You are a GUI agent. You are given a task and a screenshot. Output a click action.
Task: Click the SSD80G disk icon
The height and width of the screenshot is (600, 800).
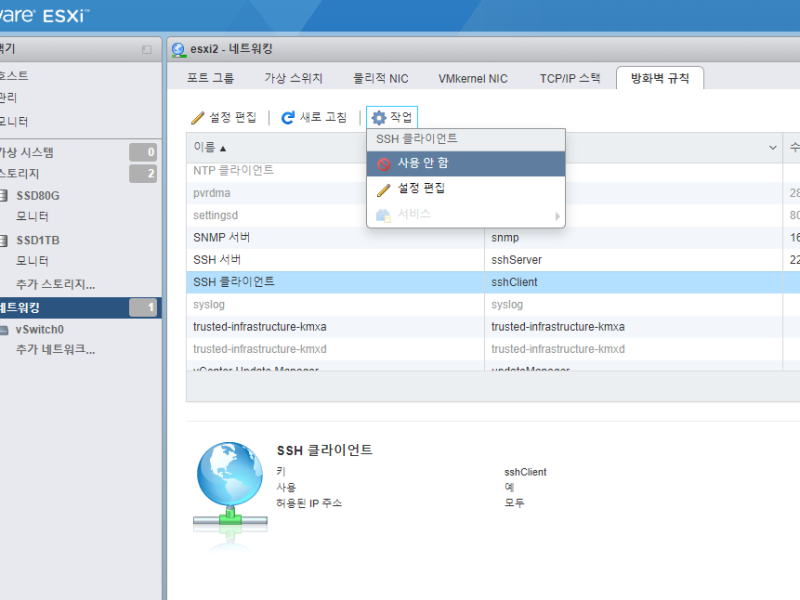click(4, 195)
